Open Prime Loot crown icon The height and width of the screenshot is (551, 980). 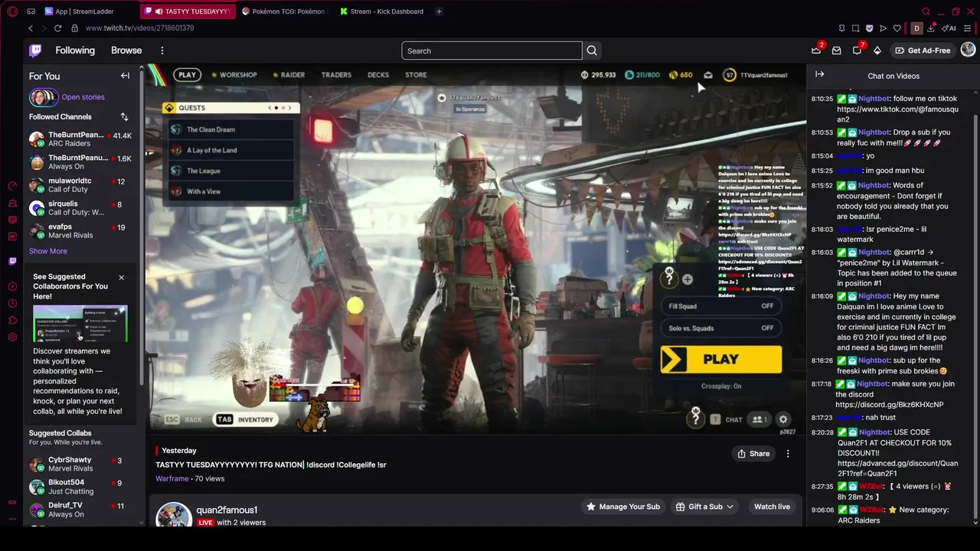(x=816, y=51)
